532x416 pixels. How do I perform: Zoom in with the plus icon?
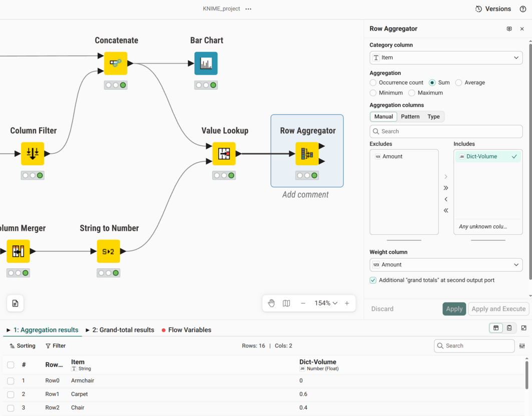click(347, 303)
